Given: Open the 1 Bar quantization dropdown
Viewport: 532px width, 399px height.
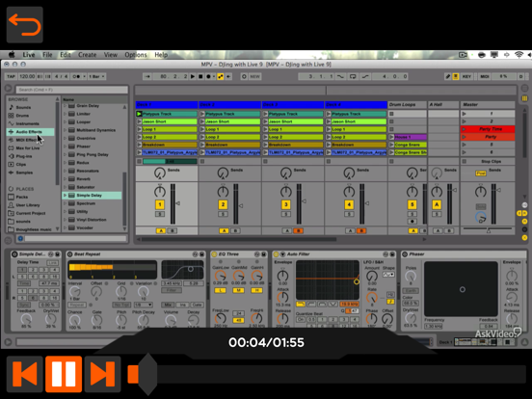Looking at the screenshot, I should (x=97, y=77).
